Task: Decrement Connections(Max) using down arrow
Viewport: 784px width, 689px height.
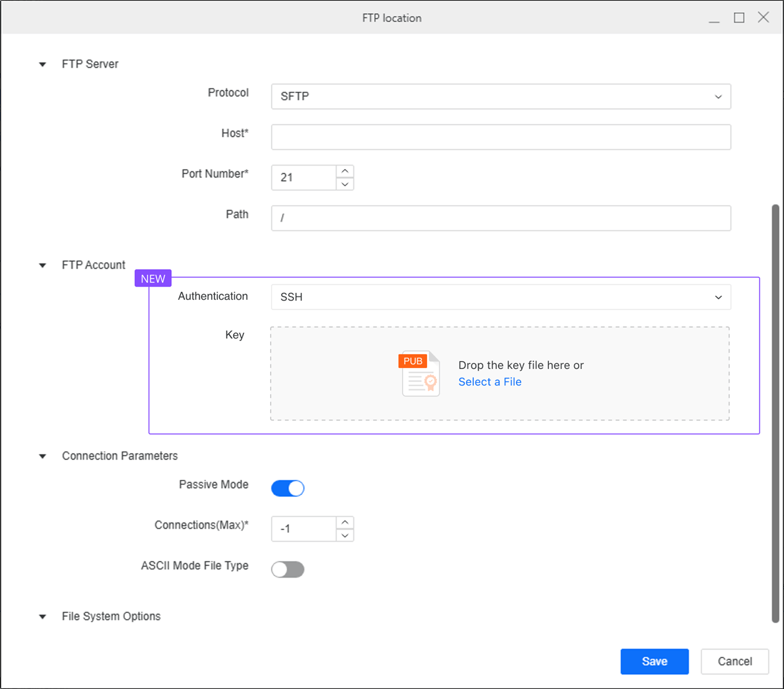Action: tap(345, 536)
